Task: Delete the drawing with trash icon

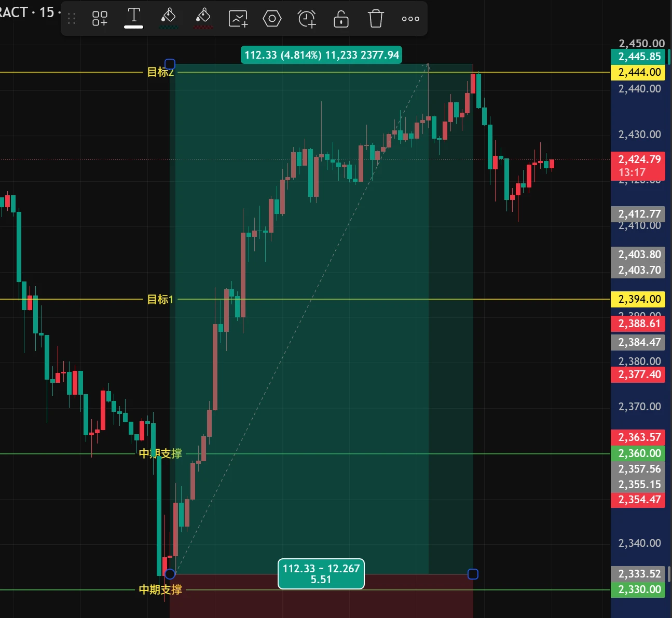Action: coord(376,19)
